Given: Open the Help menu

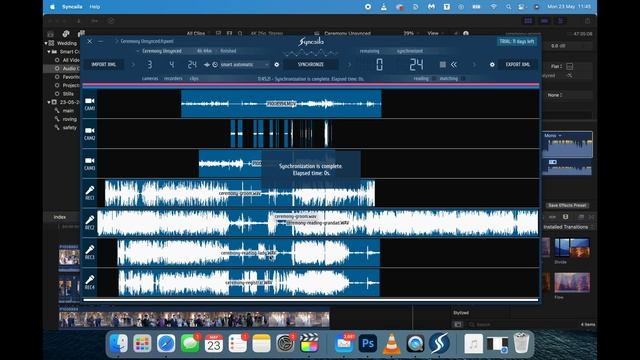Looking at the screenshot, I should pos(95,7).
